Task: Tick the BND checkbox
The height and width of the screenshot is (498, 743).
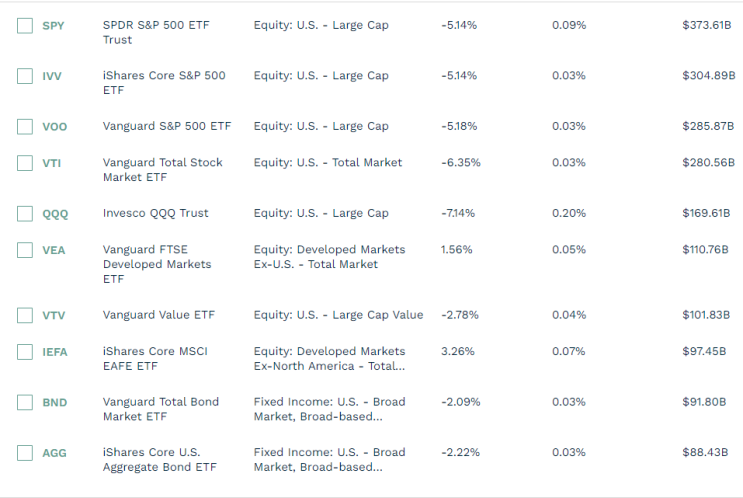Action: click(x=25, y=403)
